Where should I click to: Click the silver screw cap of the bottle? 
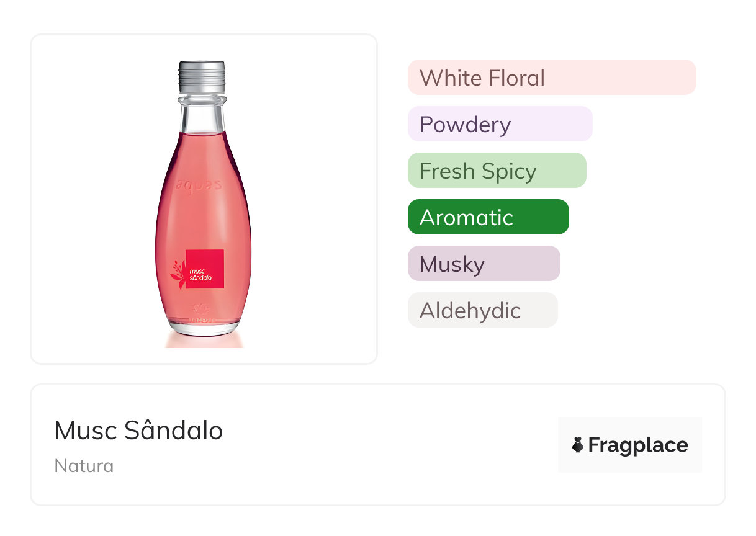point(202,77)
